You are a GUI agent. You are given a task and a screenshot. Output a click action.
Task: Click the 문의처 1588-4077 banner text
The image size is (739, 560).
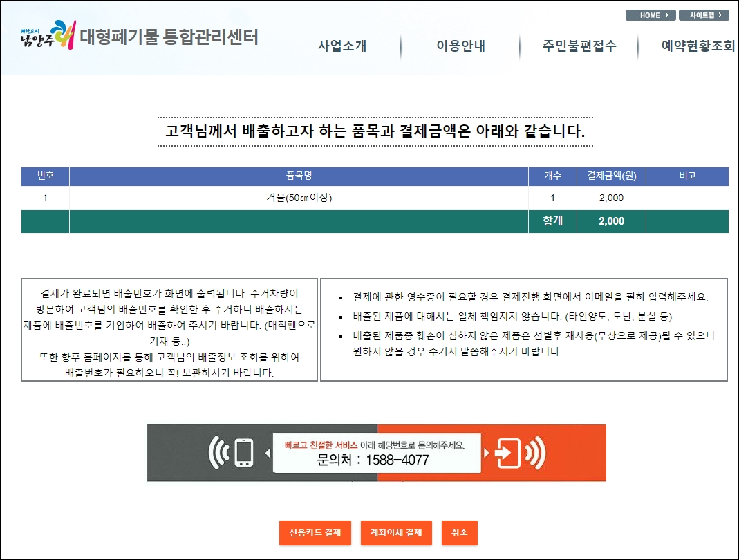point(373,460)
